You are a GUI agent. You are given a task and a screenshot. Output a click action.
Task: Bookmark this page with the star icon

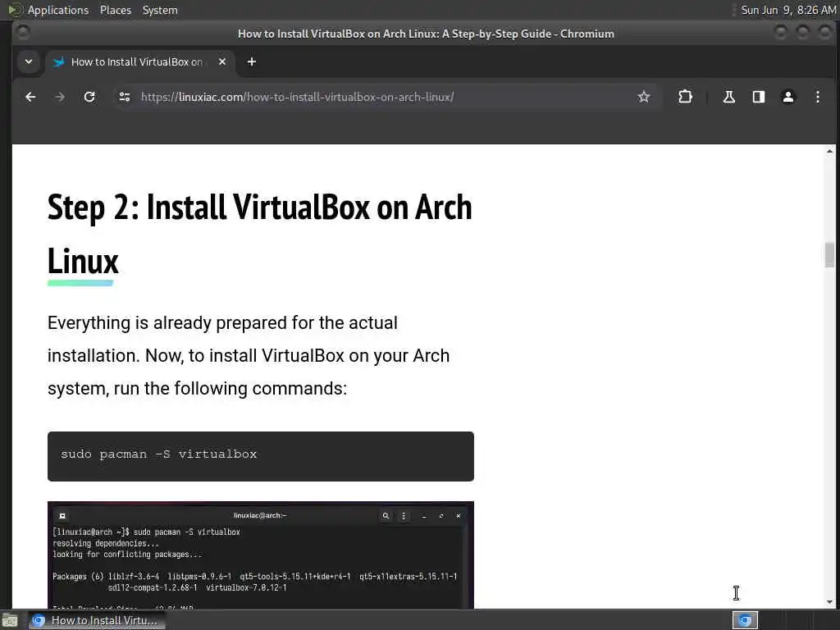point(643,97)
